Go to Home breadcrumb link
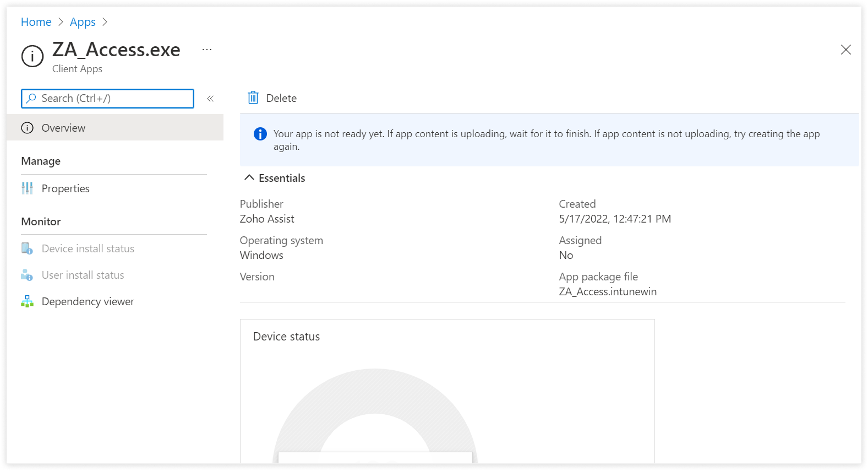Image resolution: width=868 pixels, height=471 pixels. point(36,22)
